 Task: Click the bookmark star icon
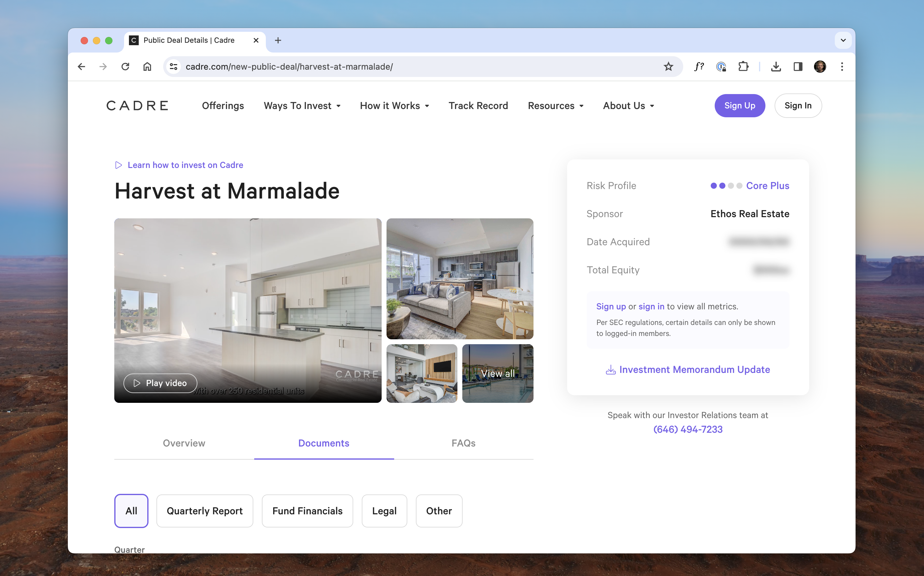tap(668, 67)
